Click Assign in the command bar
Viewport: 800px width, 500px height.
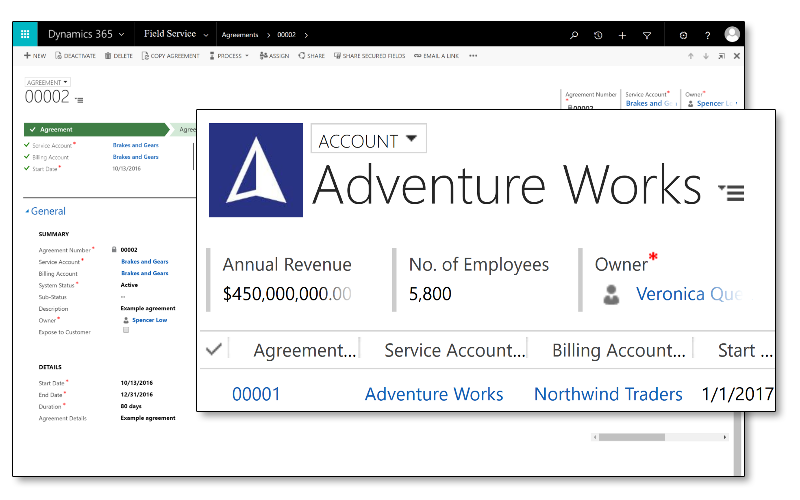point(274,56)
